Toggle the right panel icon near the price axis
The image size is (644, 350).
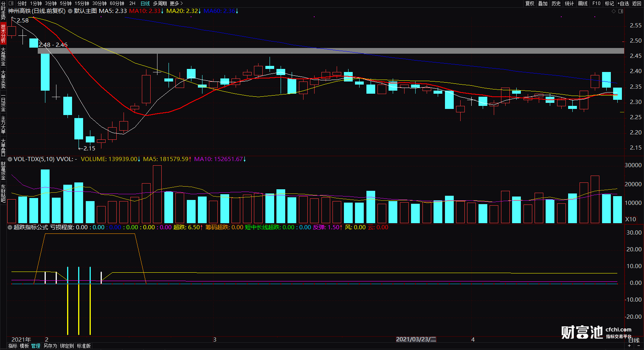click(x=621, y=11)
